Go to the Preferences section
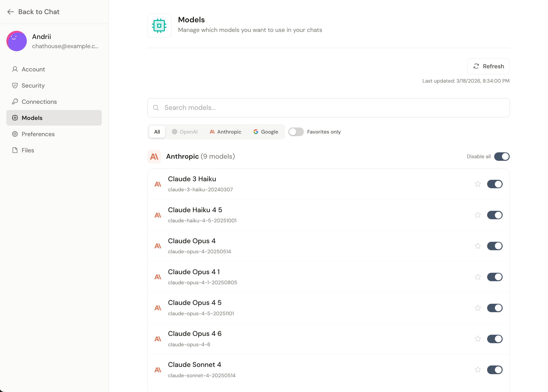The height and width of the screenshot is (392, 548). pos(38,134)
